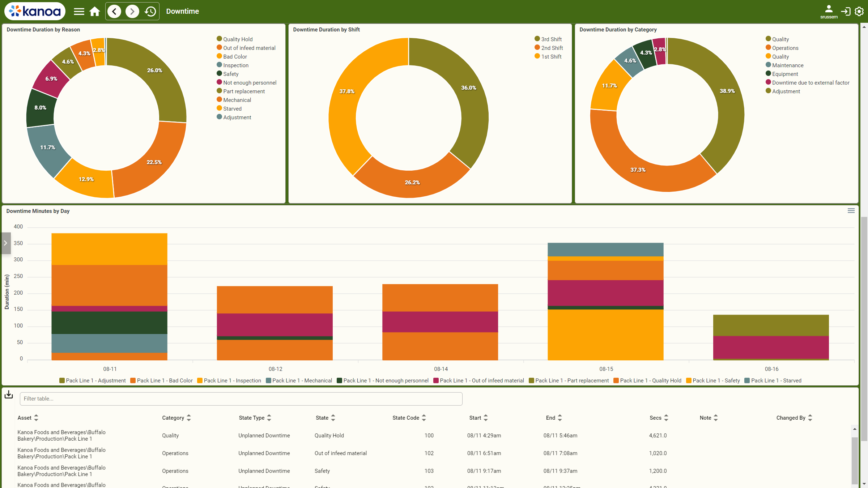This screenshot has height=488, width=868.
Task: Sort the table by State Type column
Action: 255,418
